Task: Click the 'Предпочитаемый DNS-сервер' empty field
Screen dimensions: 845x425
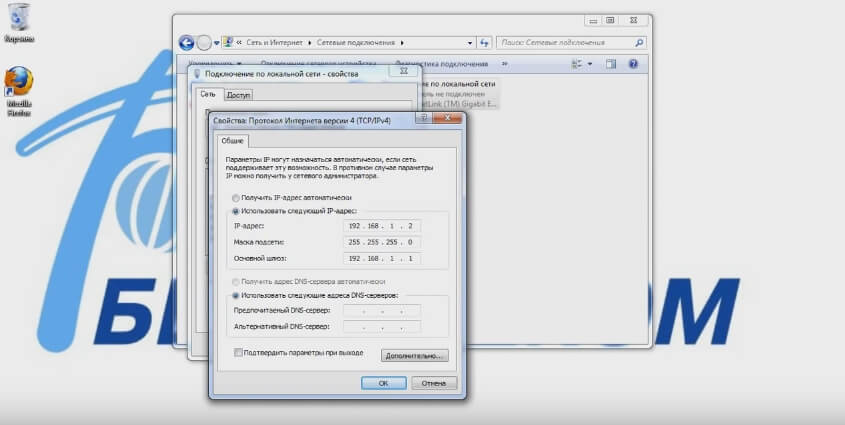Action: tap(382, 311)
